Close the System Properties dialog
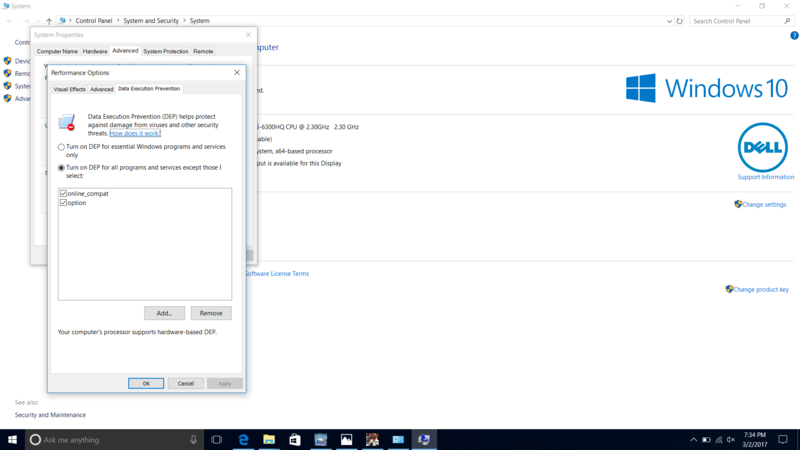Viewport: 800px width, 450px height. pyautogui.click(x=248, y=35)
